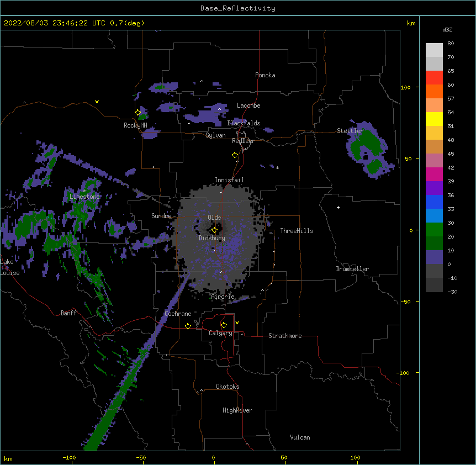Click the Innisfail city label
Viewport: 476px width, 465px height.
229,180
